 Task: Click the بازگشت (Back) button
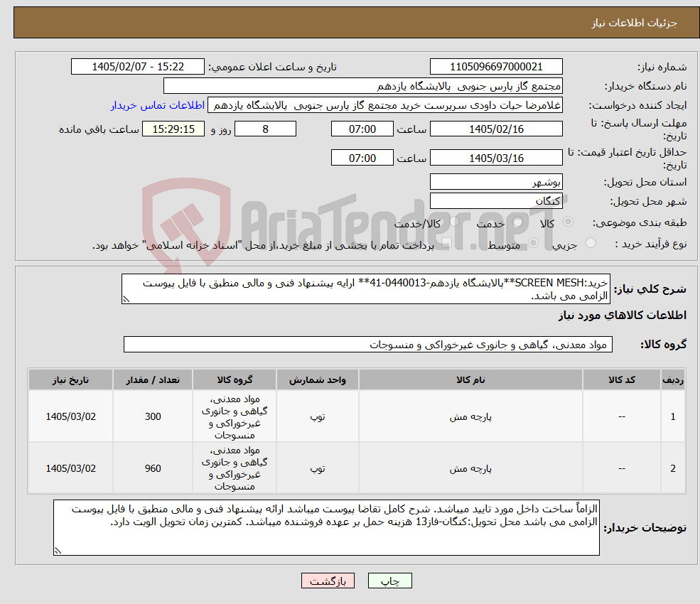coord(328,581)
